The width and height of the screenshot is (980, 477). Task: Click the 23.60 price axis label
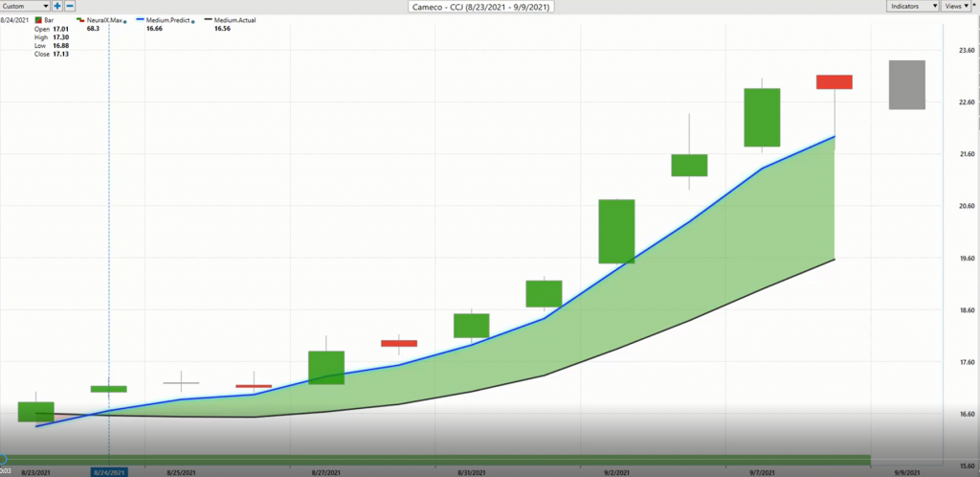pos(965,50)
